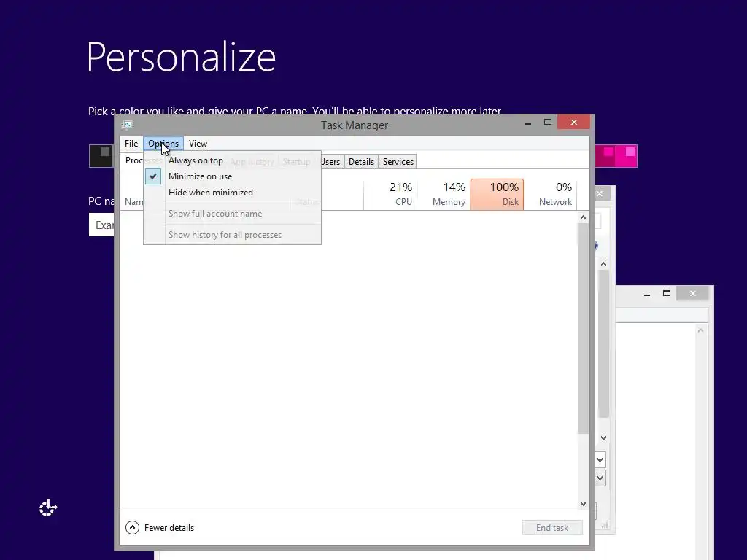Click the rightmost background window scroll up arrow
Screen dimensions: 747x560
tap(700, 330)
